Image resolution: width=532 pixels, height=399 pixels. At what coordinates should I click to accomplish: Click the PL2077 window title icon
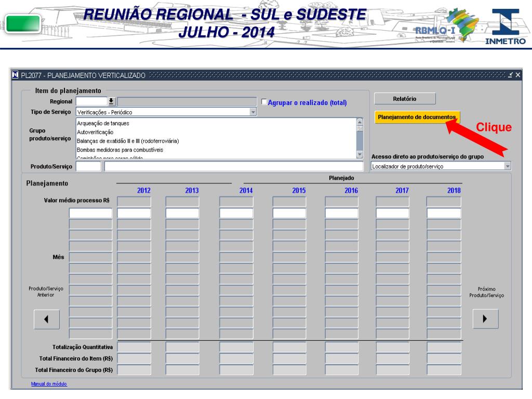point(15,75)
